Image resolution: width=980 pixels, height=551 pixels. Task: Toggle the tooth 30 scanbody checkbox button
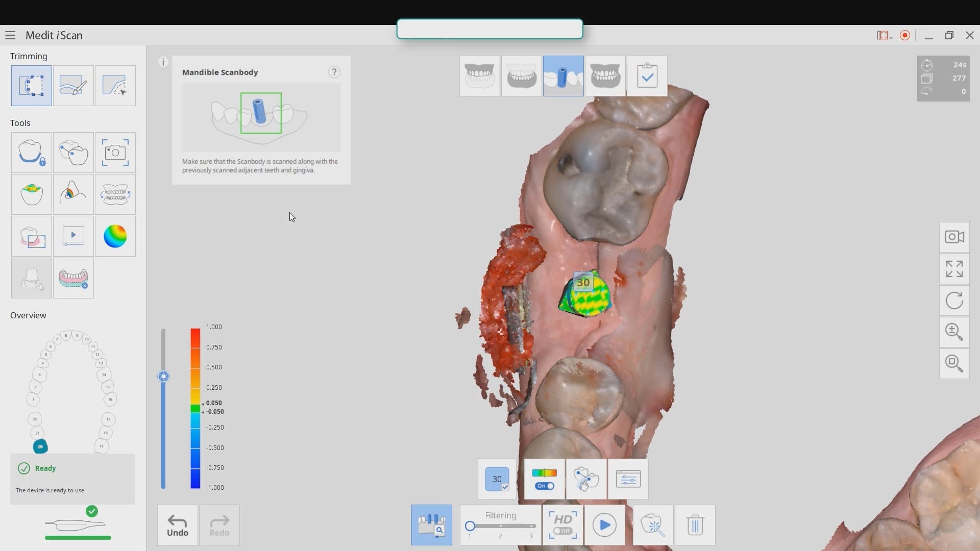coord(497,479)
